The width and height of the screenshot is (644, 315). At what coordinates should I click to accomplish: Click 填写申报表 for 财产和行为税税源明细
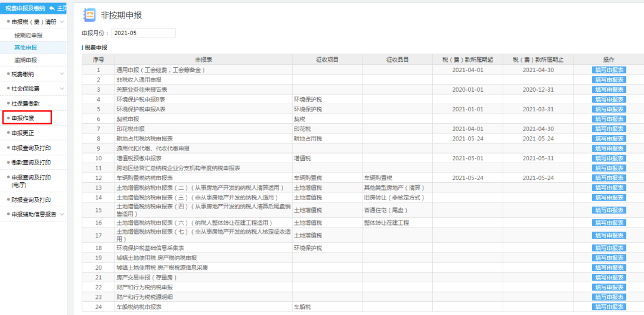coord(609,297)
